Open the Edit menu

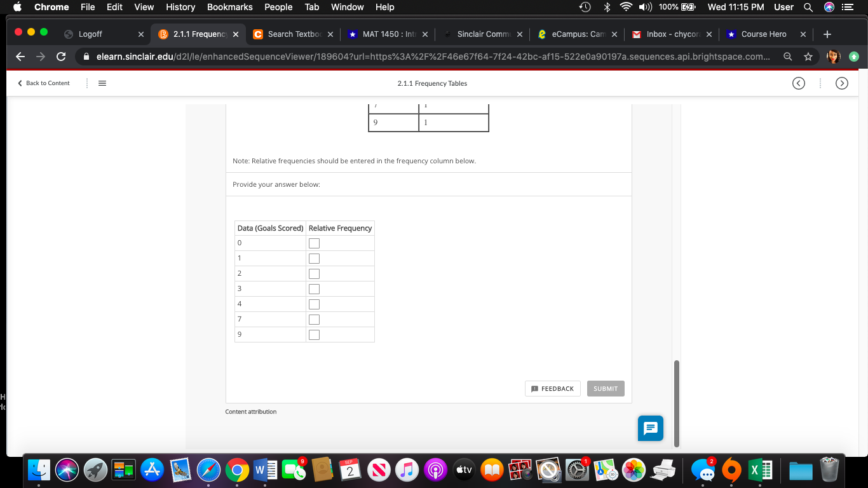114,7
